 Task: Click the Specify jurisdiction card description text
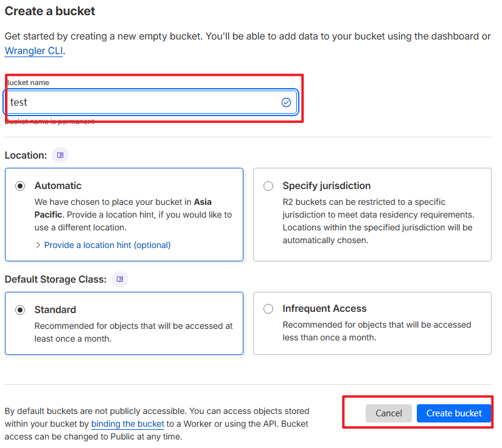point(377,221)
